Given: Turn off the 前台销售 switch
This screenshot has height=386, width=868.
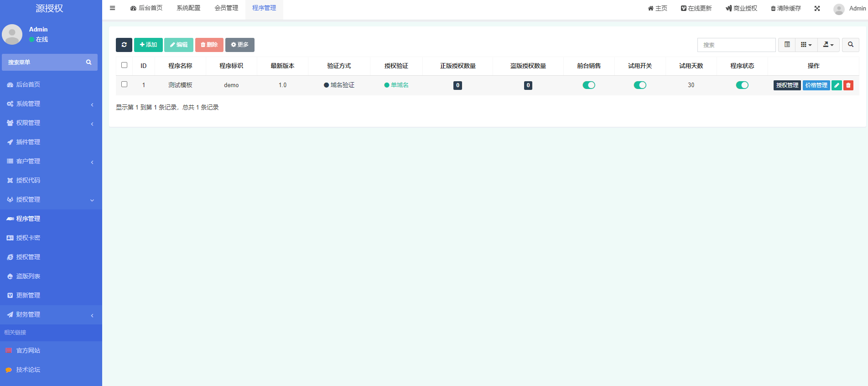Looking at the screenshot, I should pos(589,85).
